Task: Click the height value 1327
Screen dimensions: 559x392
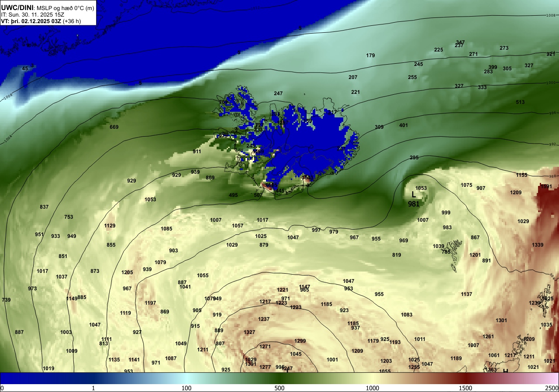Action: 249,332
